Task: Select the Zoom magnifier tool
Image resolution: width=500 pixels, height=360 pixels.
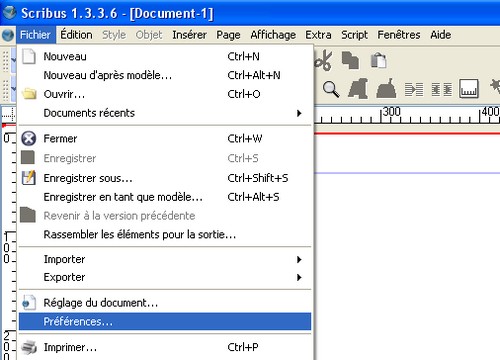Action: (331, 89)
